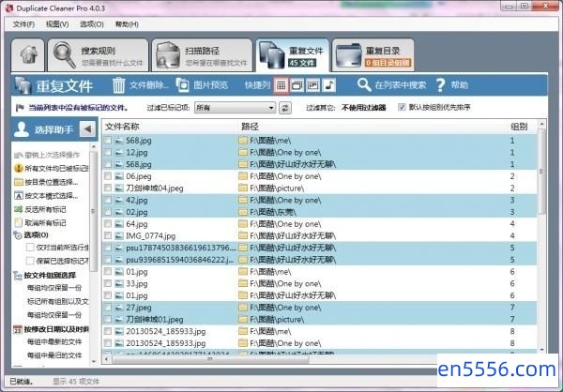Collapse the 选择助手 panel arrow
Image resolution: width=563 pixels, height=392 pixels.
(x=87, y=129)
